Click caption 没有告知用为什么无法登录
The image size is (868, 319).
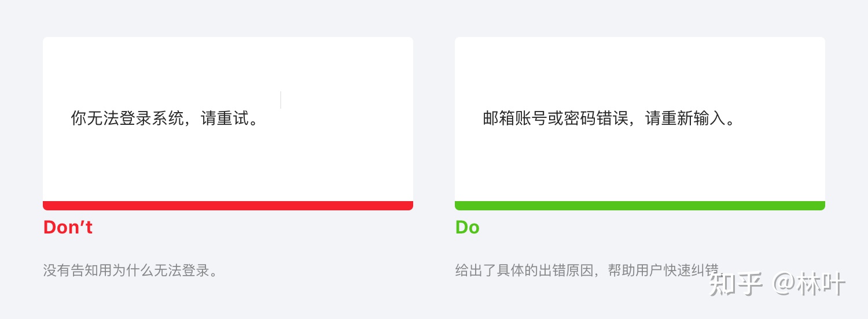(124, 270)
